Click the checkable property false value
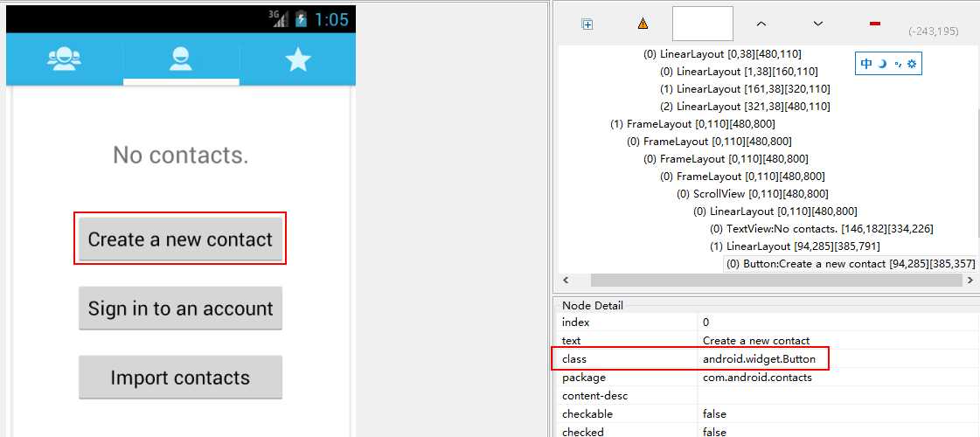This screenshot has height=437, width=980. point(714,414)
